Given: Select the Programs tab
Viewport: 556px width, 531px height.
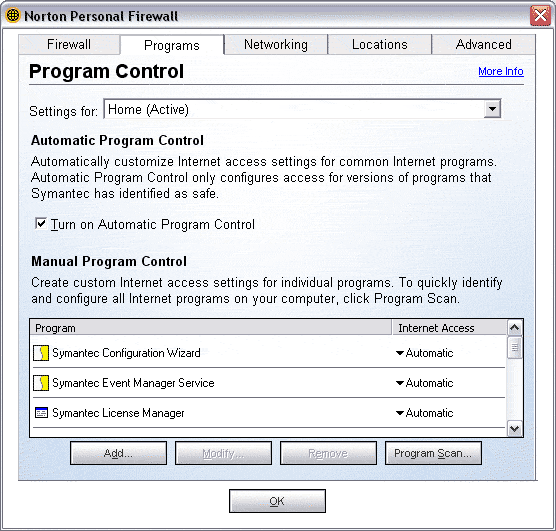Looking at the screenshot, I should pyautogui.click(x=172, y=45).
